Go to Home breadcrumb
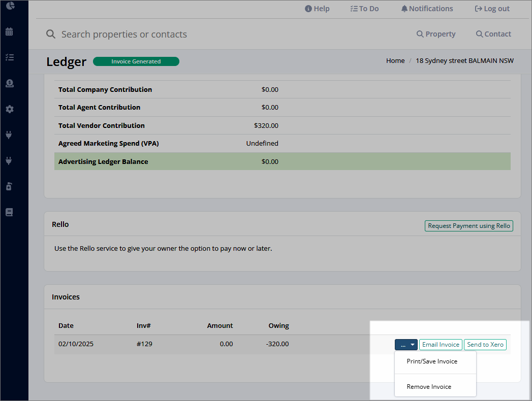This screenshot has width=532, height=401. point(395,61)
